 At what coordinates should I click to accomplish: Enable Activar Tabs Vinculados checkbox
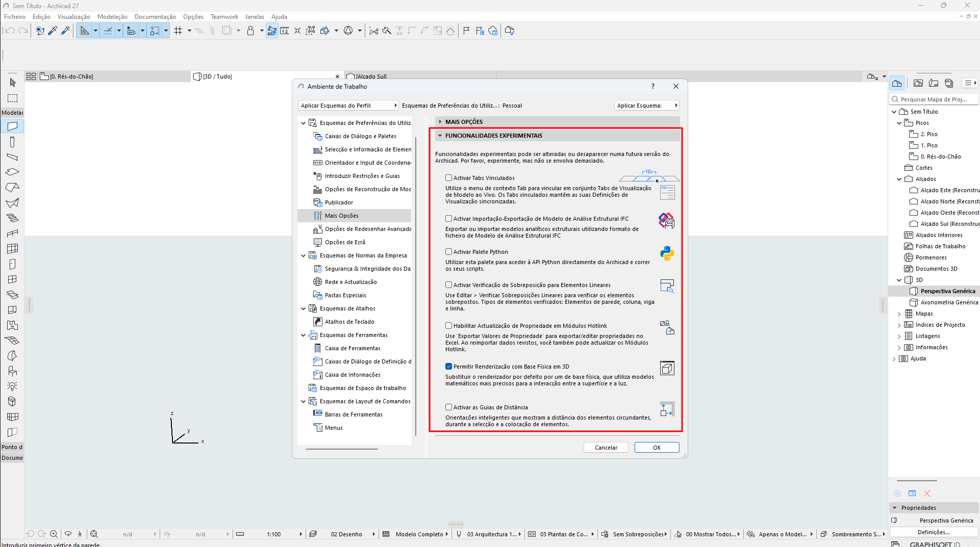[449, 178]
